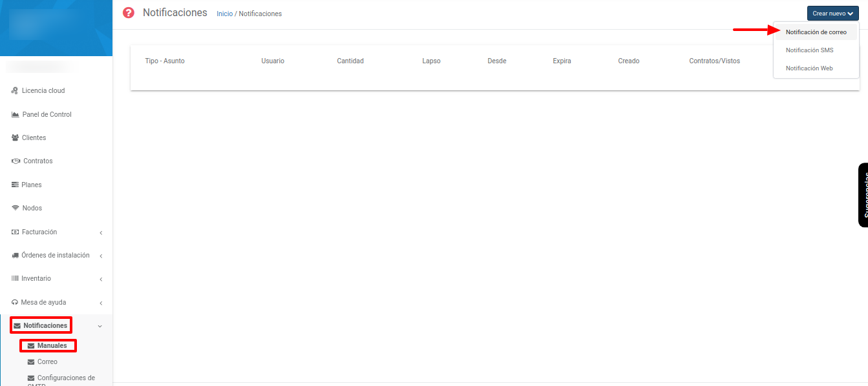
Task: Click the red help question mark icon
Action: click(x=129, y=13)
